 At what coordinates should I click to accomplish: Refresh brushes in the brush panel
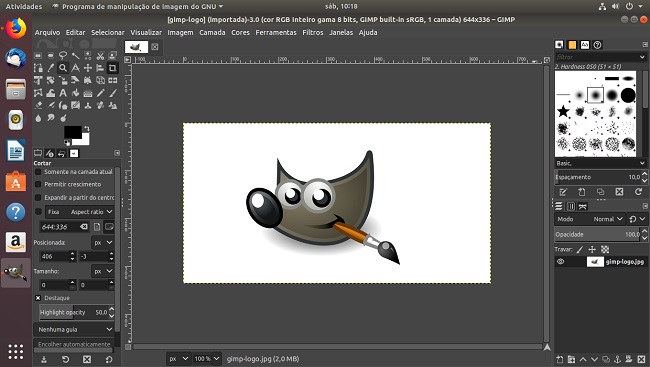pos(638,192)
